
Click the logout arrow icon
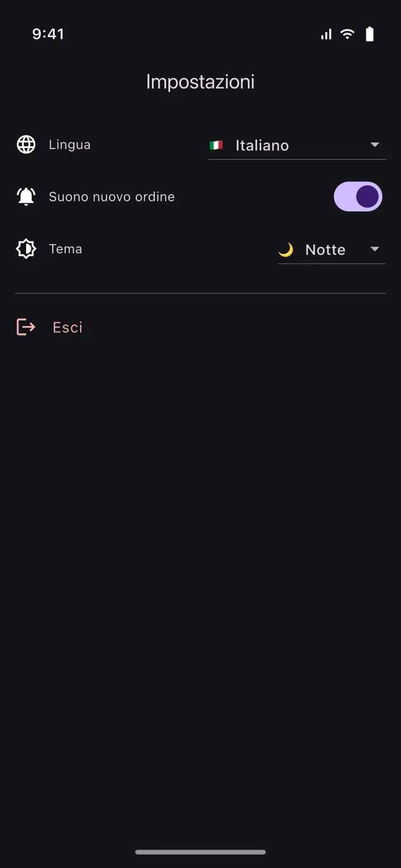pos(26,327)
